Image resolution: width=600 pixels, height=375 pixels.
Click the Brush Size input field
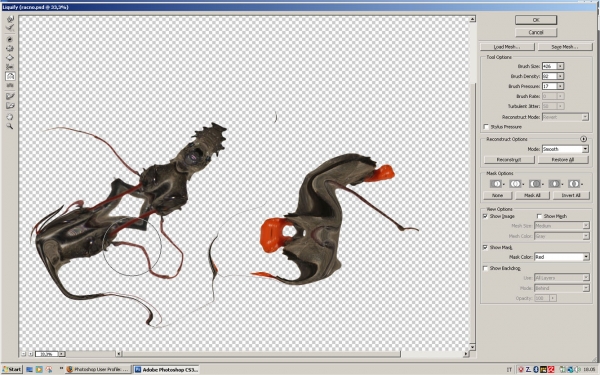click(549, 66)
